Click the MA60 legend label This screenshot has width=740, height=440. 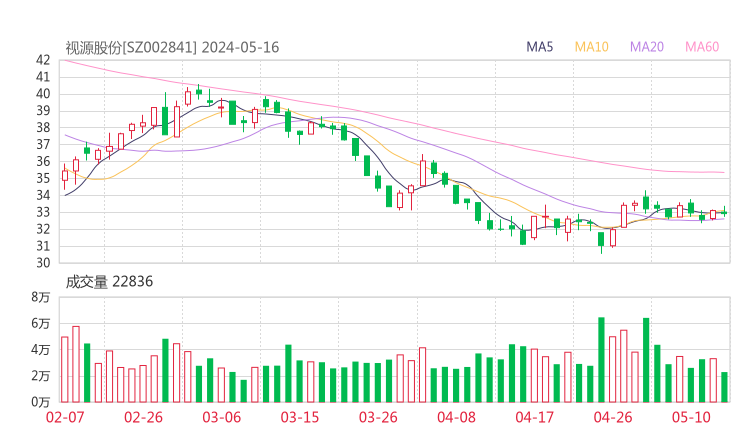coord(702,47)
